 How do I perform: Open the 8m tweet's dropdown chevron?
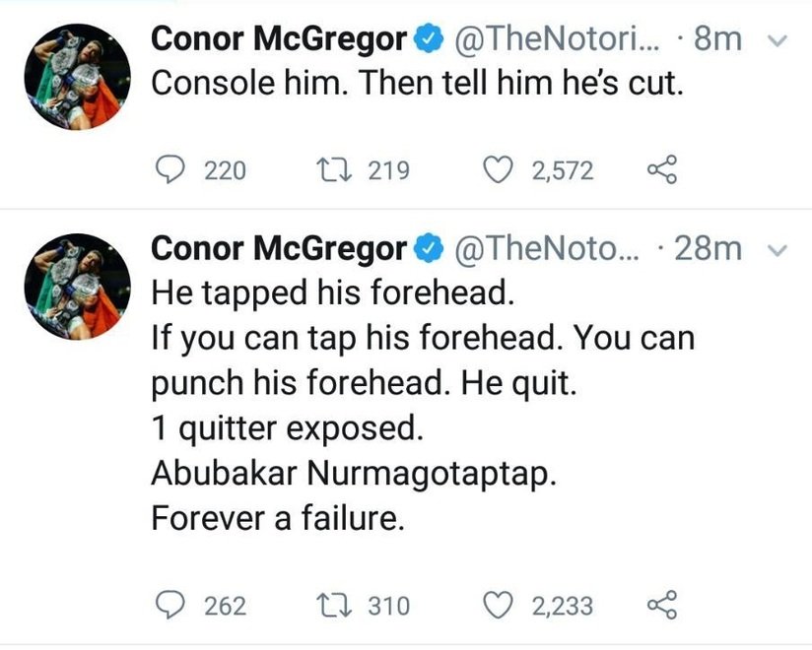click(x=777, y=42)
